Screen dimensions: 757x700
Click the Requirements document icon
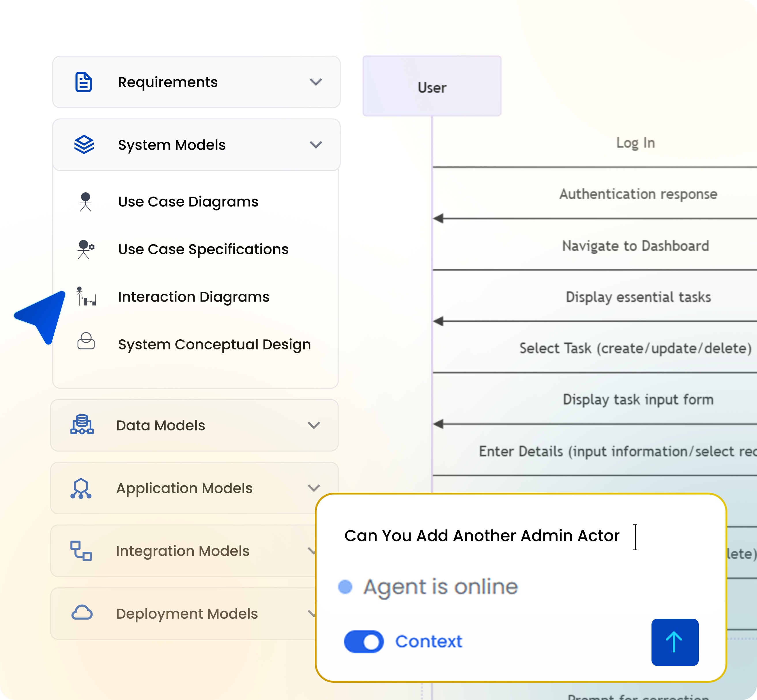(x=83, y=82)
